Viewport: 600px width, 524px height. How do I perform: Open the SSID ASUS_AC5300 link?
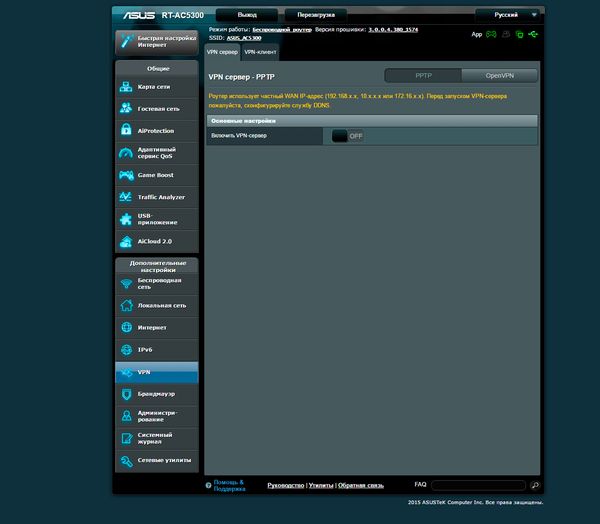[x=244, y=38]
